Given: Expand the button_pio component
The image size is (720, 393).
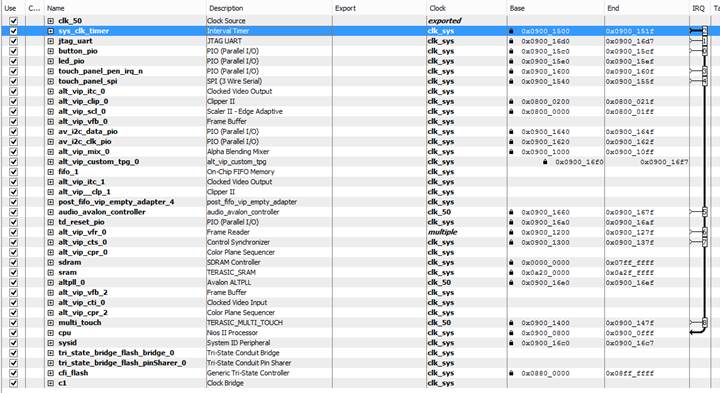Looking at the screenshot, I should (x=51, y=51).
